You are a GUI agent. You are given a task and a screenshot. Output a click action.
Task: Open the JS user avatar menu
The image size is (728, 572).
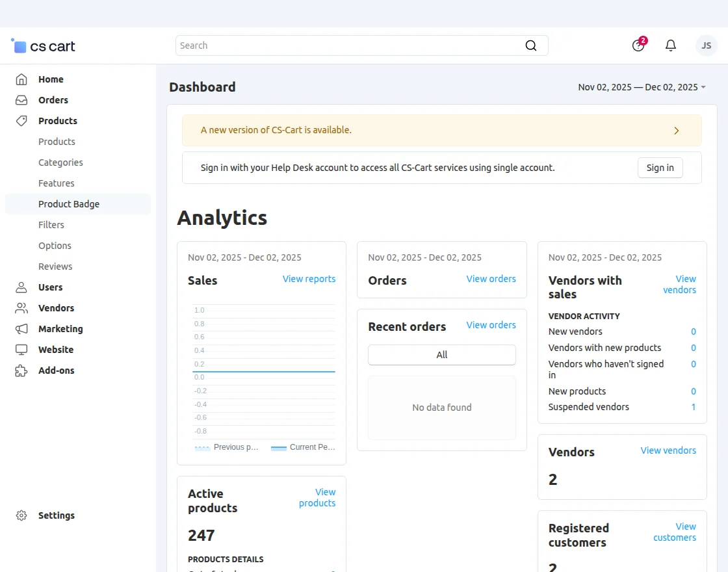(706, 45)
